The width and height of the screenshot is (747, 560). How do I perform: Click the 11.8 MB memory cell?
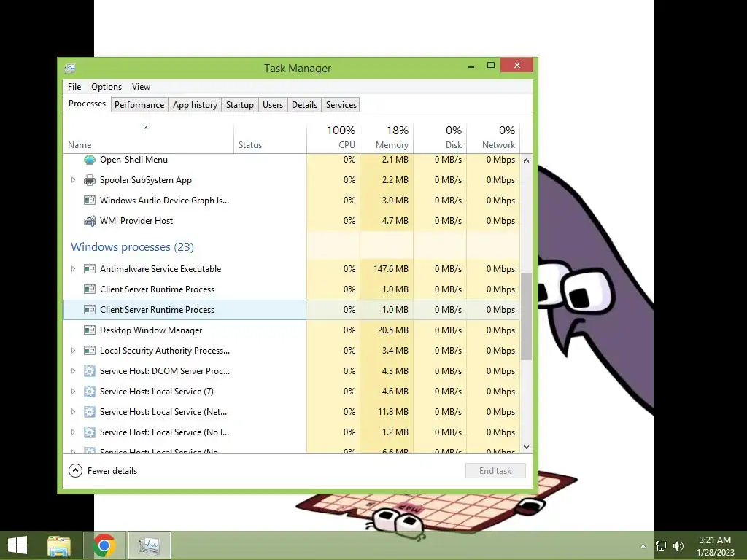387,412
